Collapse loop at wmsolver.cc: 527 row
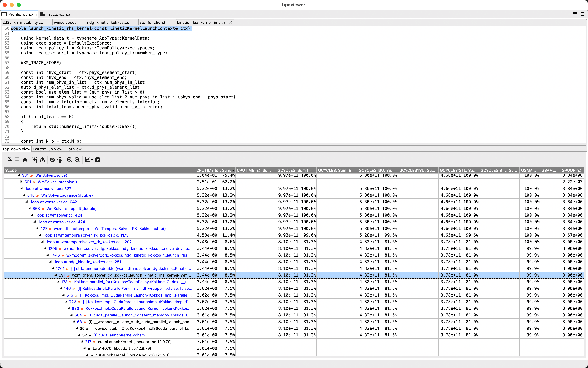Screen dimensions: 588x368 pos(21,189)
